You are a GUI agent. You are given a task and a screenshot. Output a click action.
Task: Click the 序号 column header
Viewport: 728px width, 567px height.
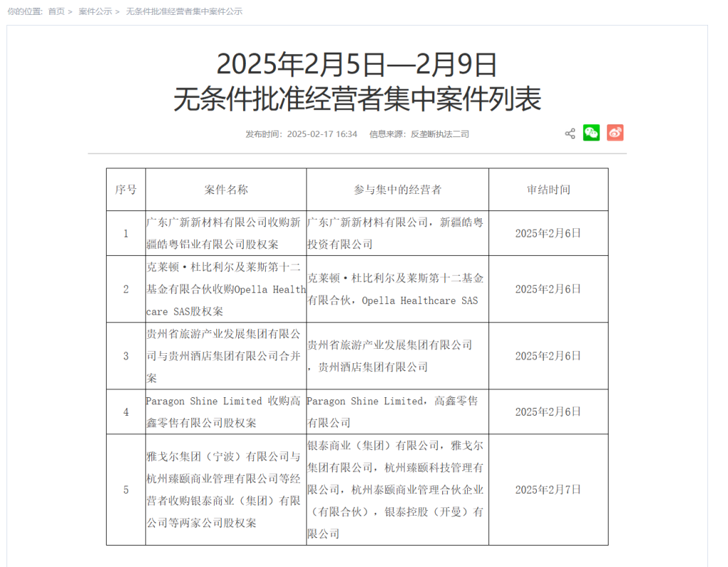pos(126,190)
